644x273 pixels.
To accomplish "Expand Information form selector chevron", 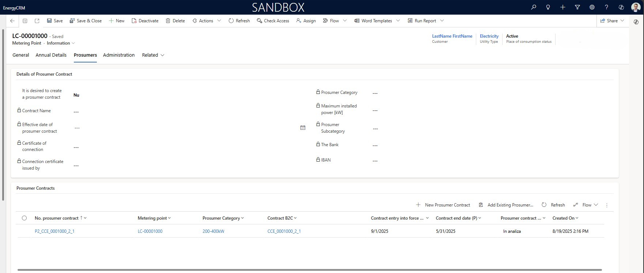I will click(73, 43).
